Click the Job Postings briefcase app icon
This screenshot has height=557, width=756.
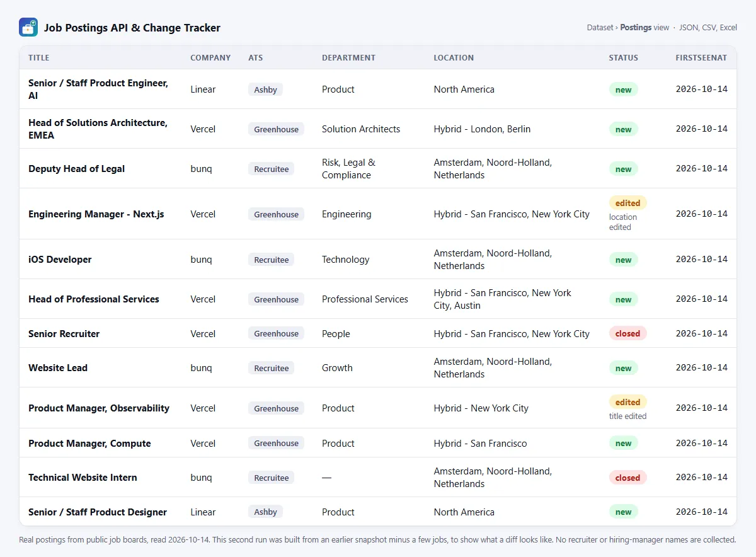28,27
